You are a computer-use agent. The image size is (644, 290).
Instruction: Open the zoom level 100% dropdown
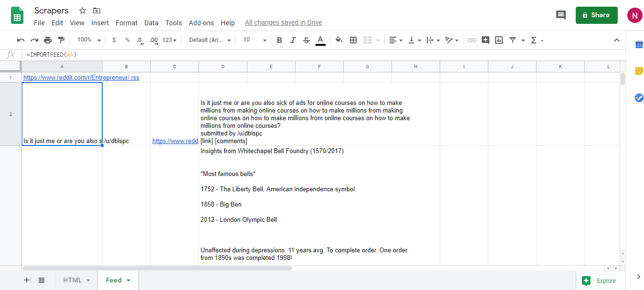pyautogui.click(x=89, y=40)
